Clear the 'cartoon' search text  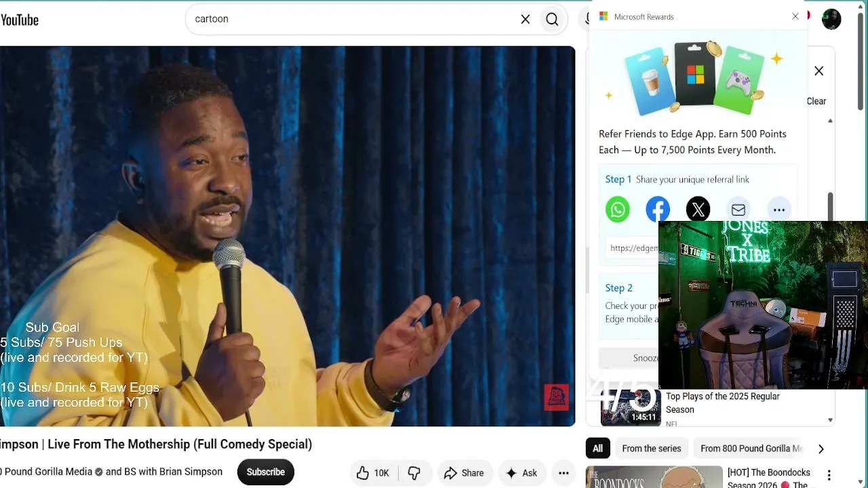[x=526, y=20]
